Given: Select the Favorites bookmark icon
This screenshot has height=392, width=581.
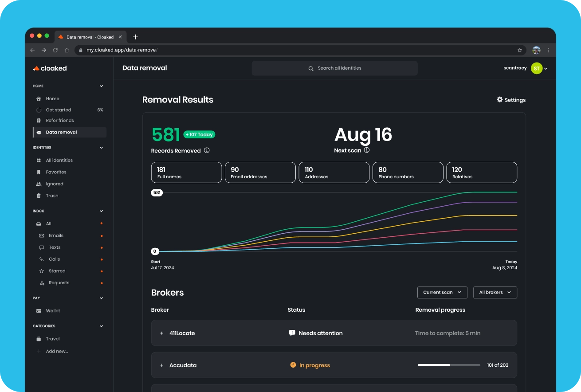Looking at the screenshot, I should (39, 172).
